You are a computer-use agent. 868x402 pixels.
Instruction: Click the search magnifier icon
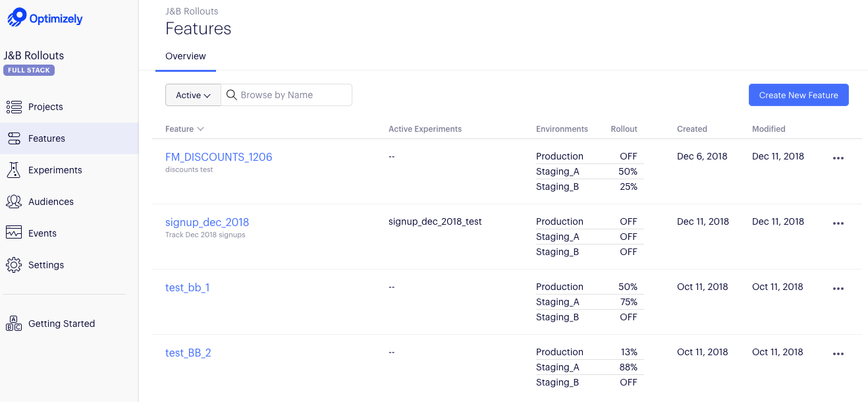tap(232, 95)
